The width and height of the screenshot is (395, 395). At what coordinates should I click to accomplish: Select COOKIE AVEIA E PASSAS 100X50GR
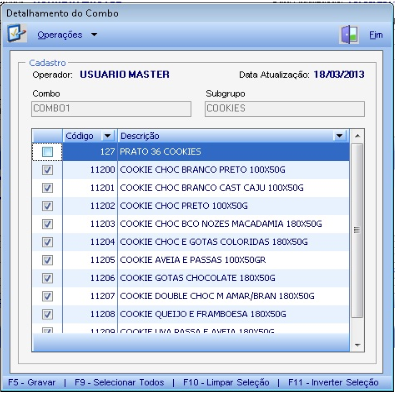pyautogui.click(x=191, y=260)
